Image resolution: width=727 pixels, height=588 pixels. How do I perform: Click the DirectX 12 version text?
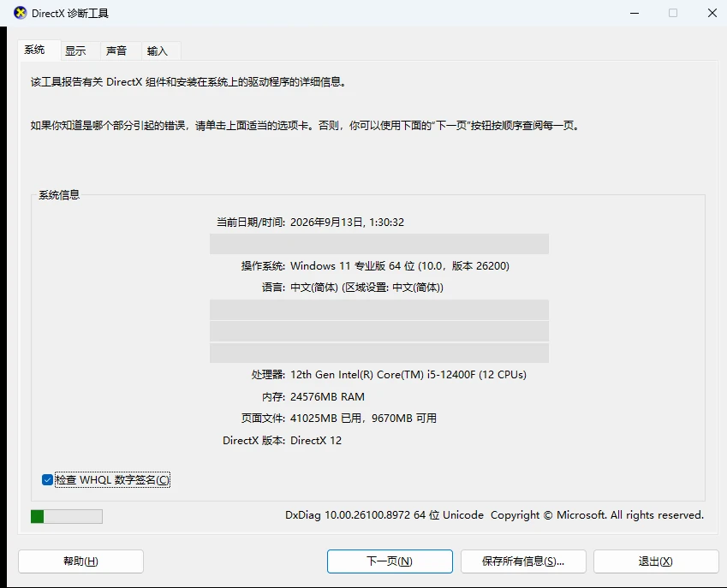point(316,440)
